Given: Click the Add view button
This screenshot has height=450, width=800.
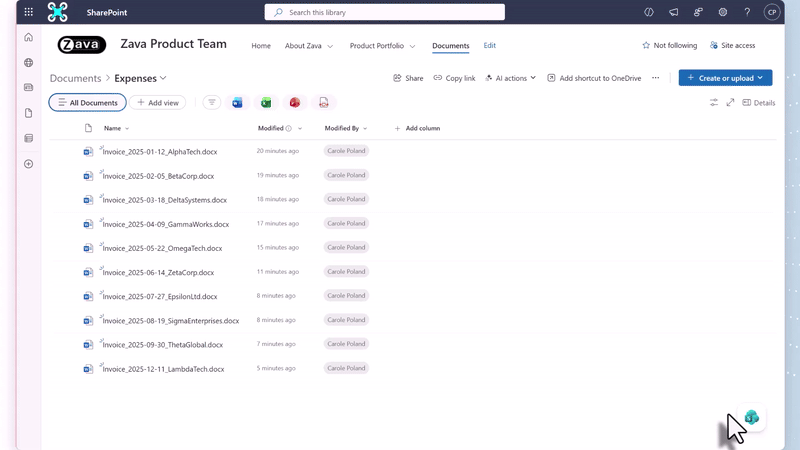Looking at the screenshot, I should (x=158, y=103).
